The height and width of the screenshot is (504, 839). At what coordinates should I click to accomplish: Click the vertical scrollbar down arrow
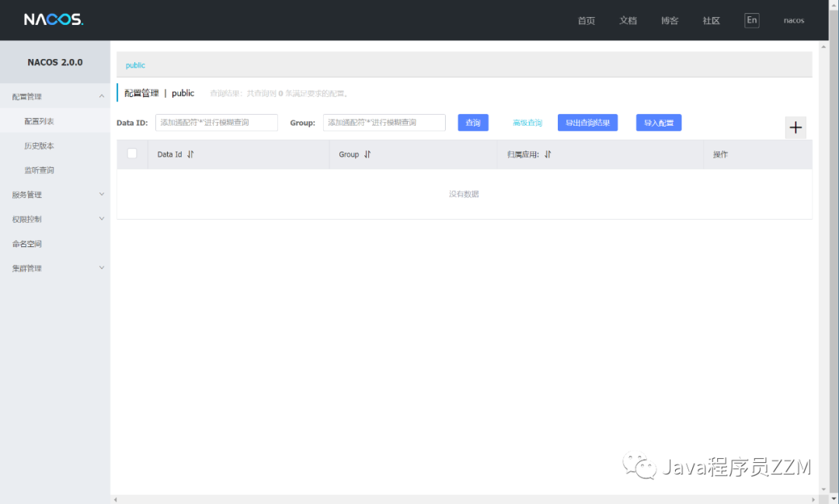[x=823, y=489]
